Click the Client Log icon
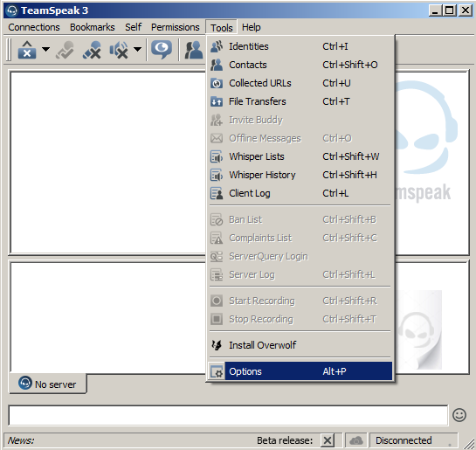Screen dimensions: 476x450 coord(217,193)
